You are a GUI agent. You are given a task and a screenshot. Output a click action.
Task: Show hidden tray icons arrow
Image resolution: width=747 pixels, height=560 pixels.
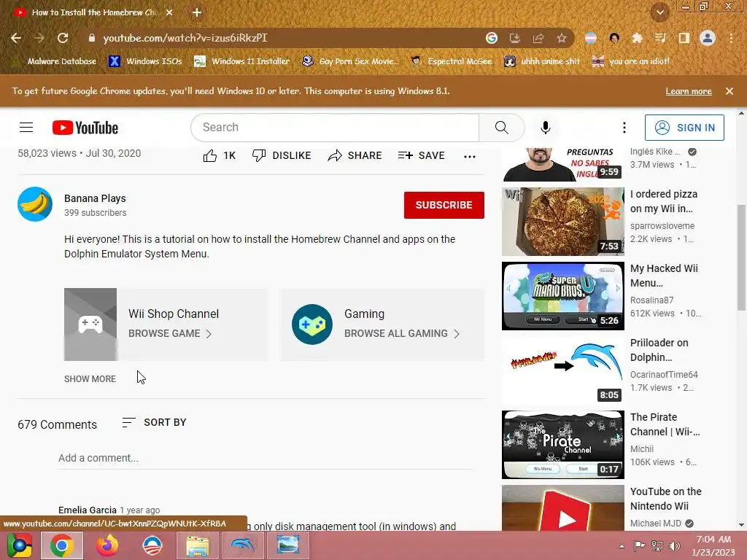[622, 546]
